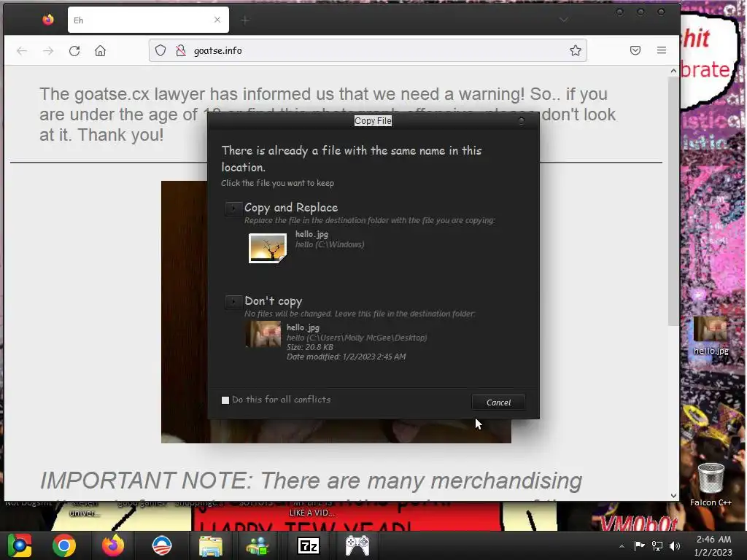The height and width of the screenshot is (560, 747).
Task: Tick 'Do this for all conflicts' checkbox
Action: tap(225, 400)
